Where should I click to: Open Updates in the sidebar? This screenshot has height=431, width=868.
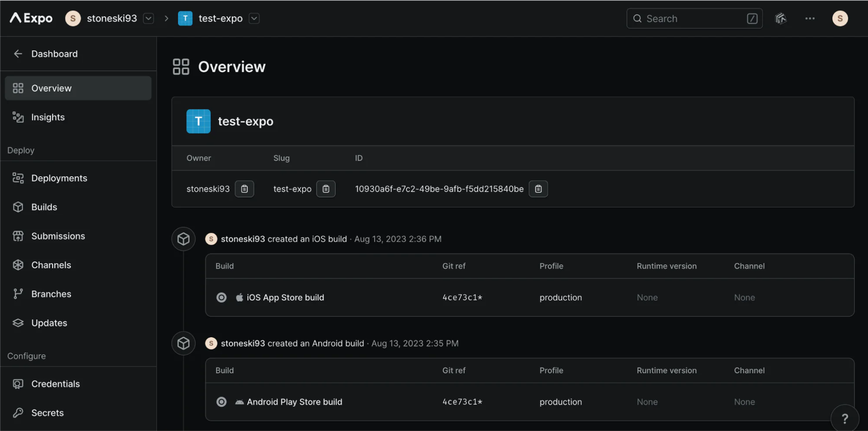[78, 323]
